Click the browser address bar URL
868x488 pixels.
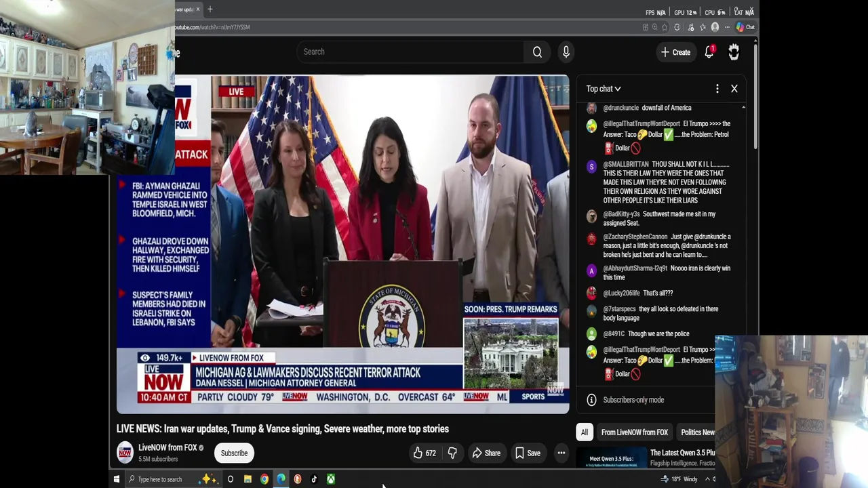pyautogui.click(x=212, y=27)
